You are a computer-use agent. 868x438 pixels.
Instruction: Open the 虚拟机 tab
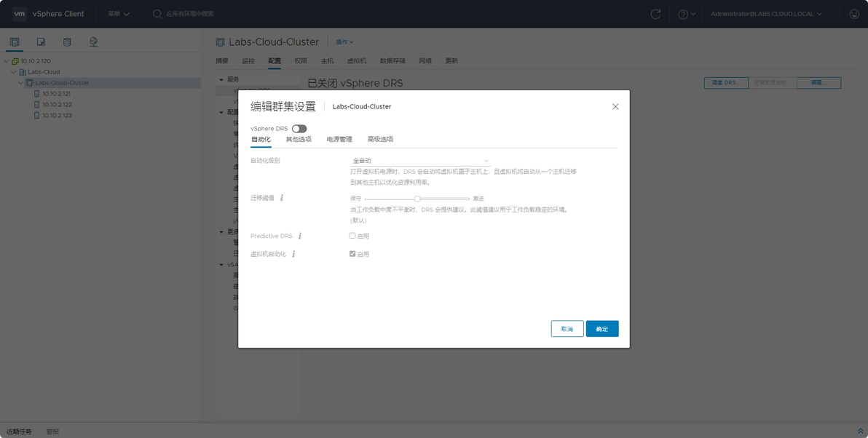[357, 61]
